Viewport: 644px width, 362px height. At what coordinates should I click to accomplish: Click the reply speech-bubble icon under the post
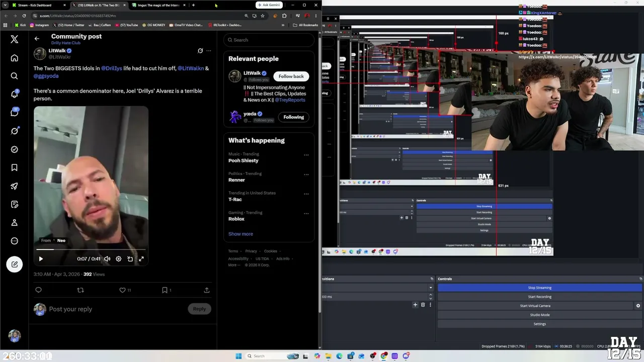[38, 290]
